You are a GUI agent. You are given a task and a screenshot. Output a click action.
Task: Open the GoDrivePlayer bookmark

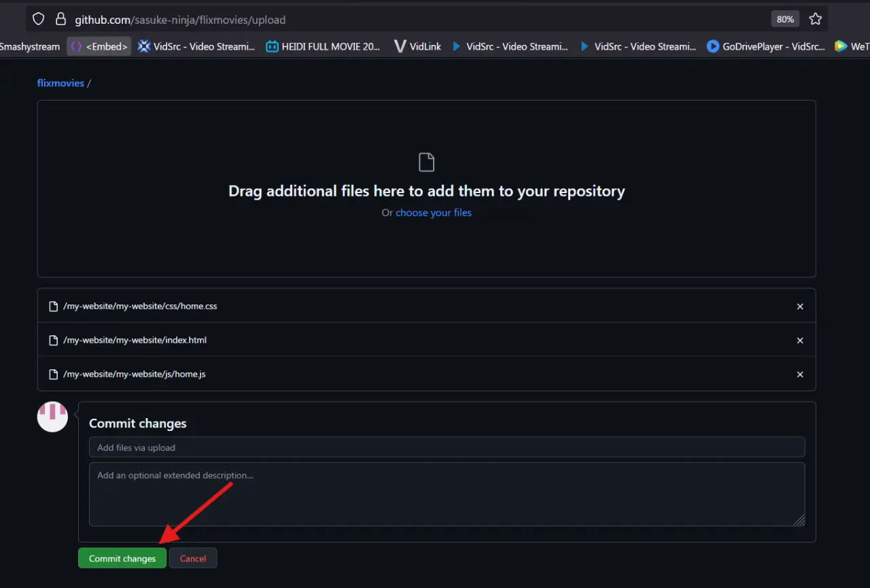click(766, 46)
